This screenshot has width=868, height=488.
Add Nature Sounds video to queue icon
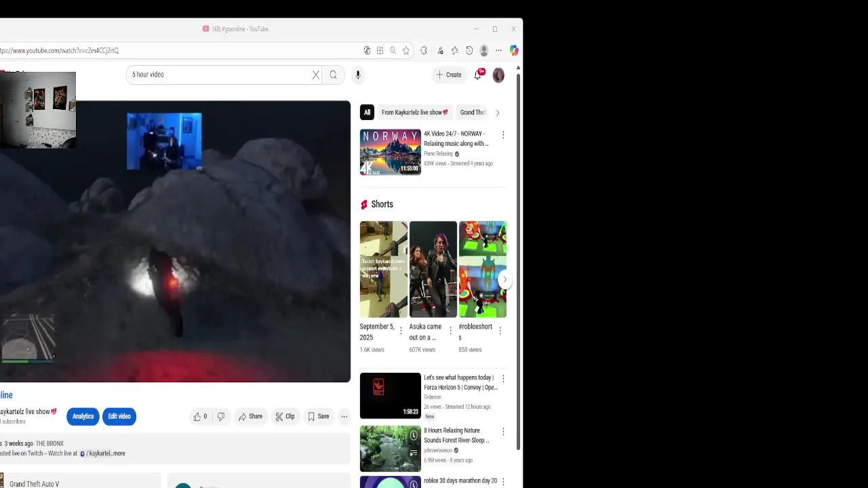click(x=414, y=453)
